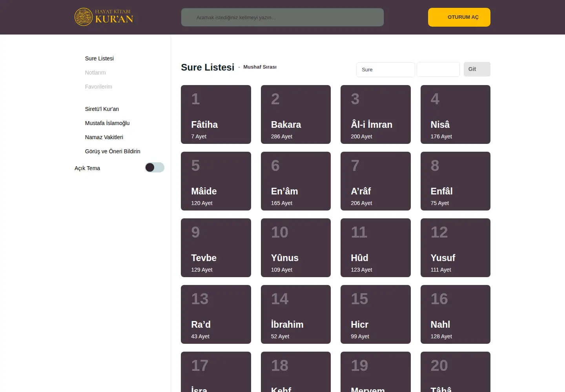The image size is (565, 392).
Task: Open Ra'd sure card
Action: pos(216,314)
